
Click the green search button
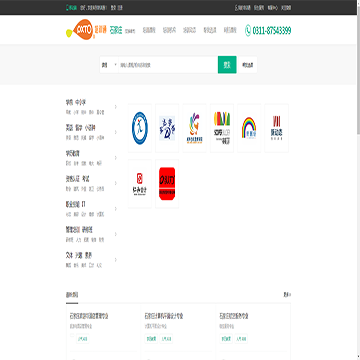point(227,65)
